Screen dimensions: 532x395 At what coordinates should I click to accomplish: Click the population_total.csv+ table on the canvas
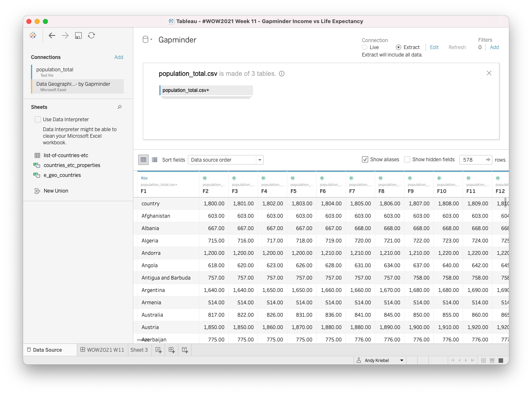(206, 90)
